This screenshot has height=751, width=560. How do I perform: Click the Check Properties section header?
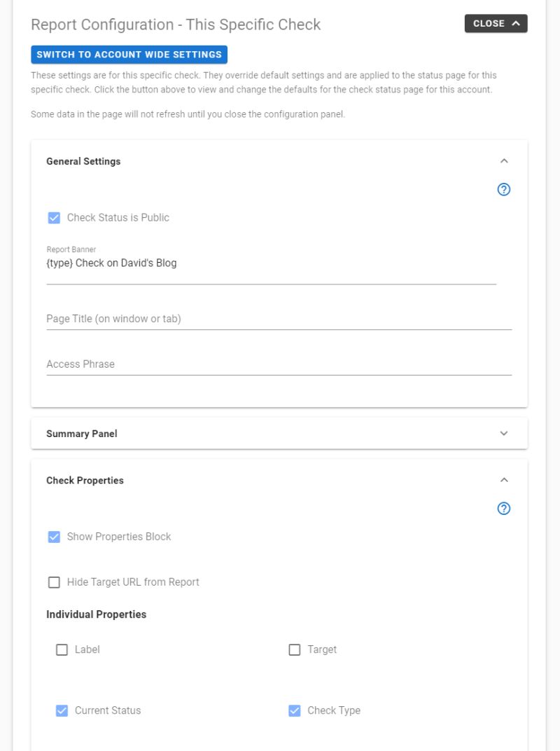click(x=84, y=480)
